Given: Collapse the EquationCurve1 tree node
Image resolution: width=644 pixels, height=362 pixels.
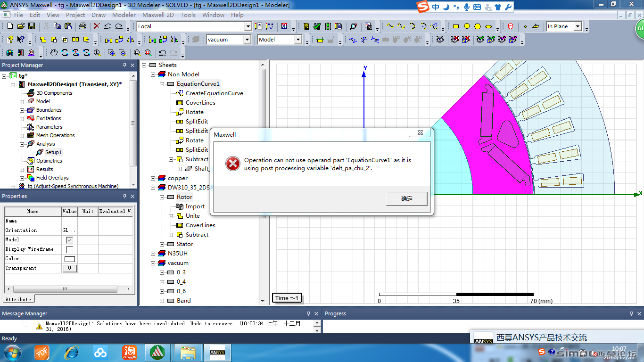Looking at the screenshot, I should pos(162,84).
